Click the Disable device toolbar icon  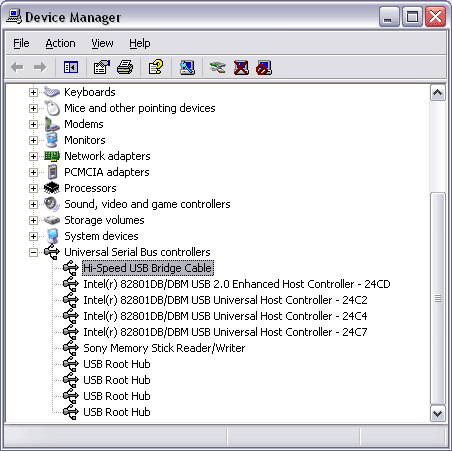(x=264, y=68)
